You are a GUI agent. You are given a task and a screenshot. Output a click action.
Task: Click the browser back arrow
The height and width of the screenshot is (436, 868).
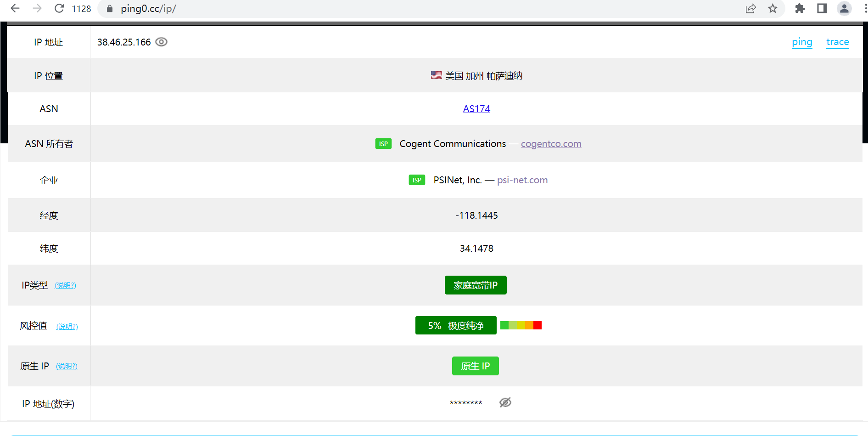coord(15,8)
